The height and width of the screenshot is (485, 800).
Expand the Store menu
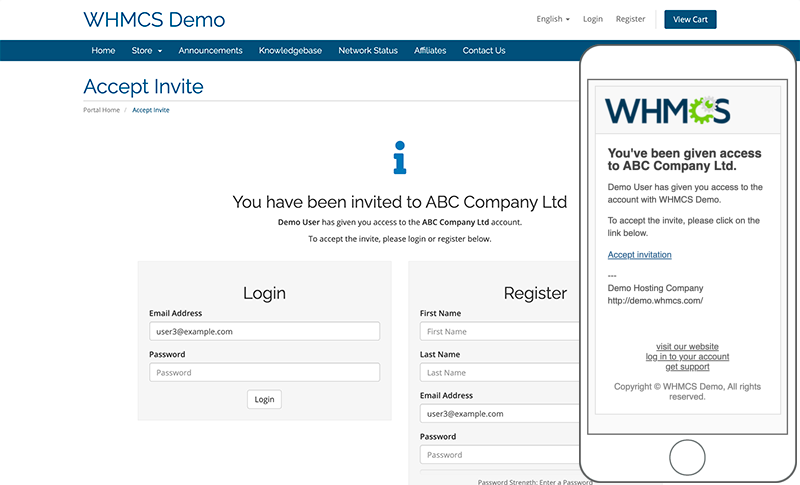pyautogui.click(x=146, y=50)
